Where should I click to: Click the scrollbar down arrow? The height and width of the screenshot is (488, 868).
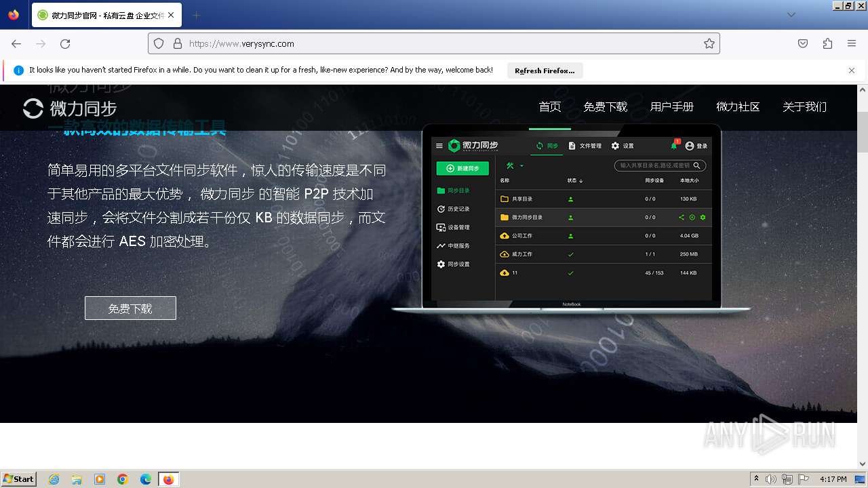pyautogui.click(x=863, y=464)
